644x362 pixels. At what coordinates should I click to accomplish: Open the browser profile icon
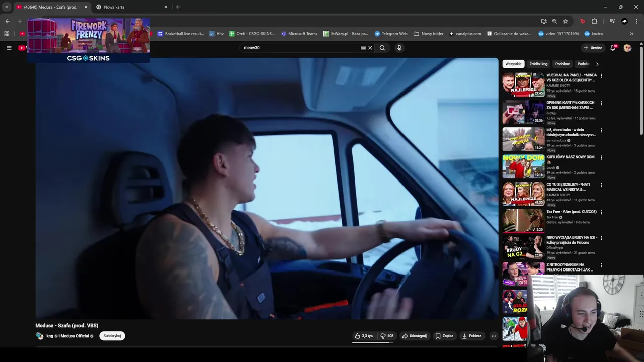pos(624,21)
